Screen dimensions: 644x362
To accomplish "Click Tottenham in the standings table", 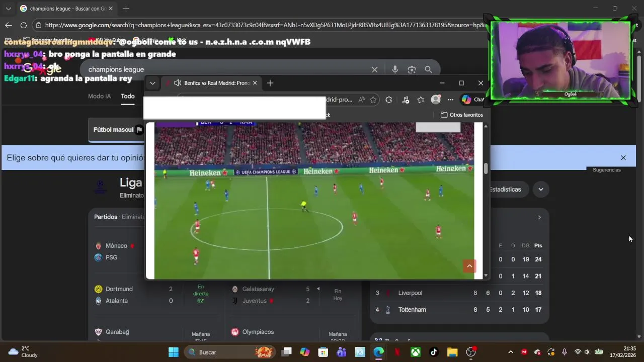I will pyautogui.click(x=412, y=310).
